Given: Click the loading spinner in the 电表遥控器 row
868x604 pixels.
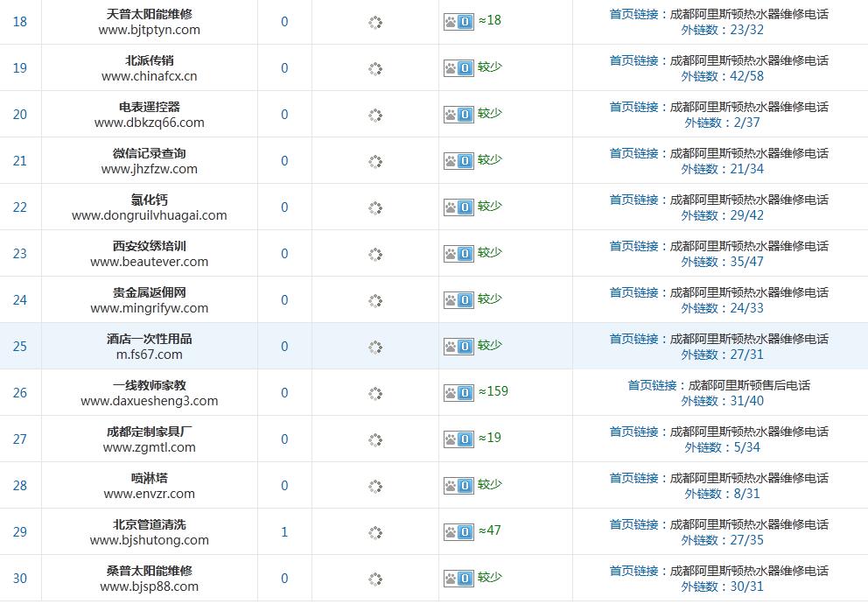Looking at the screenshot, I should coord(375,115).
